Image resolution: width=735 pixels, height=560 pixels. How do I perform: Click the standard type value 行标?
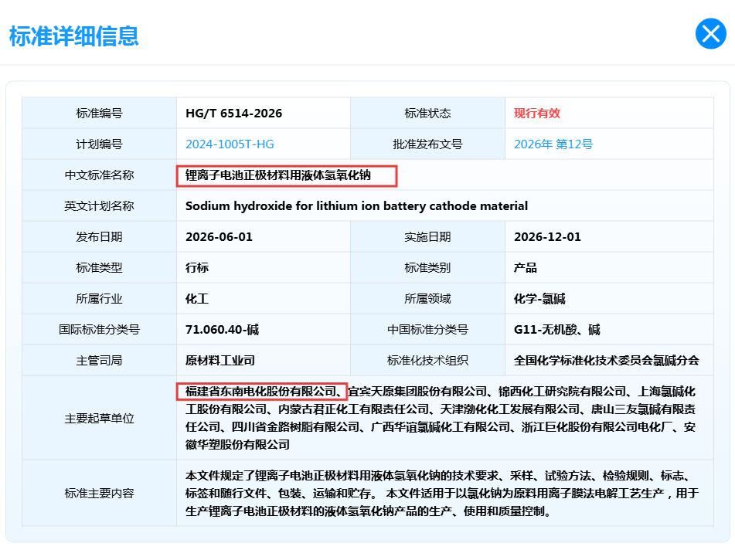pos(197,268)
